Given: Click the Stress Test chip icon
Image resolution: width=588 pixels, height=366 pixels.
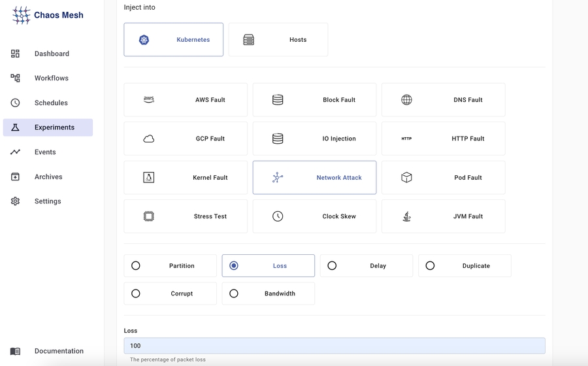Looking at the screenshot, I should click(x=149, y=216).
